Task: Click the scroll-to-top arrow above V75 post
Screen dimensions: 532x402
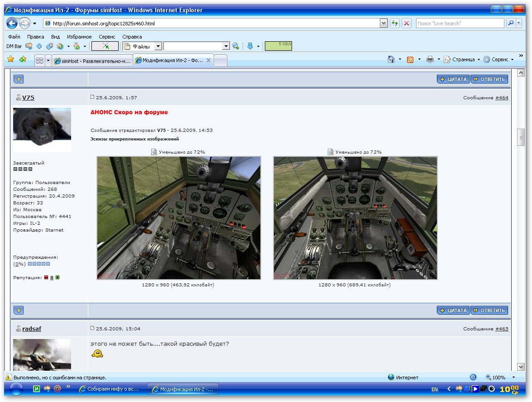Action: (x=19, y=79)
